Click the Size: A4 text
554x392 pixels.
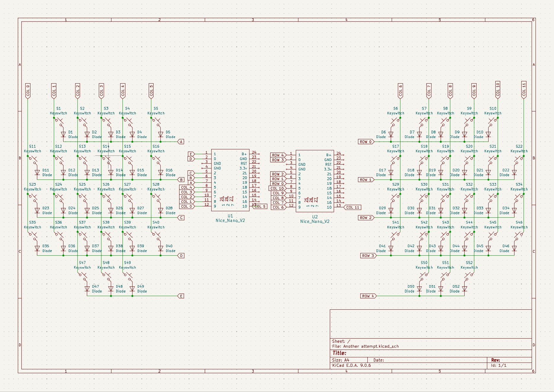(x=341, y=360)
